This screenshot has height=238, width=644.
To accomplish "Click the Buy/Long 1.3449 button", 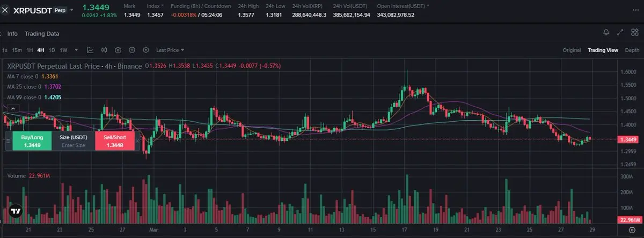I will [x=32, y=141].
